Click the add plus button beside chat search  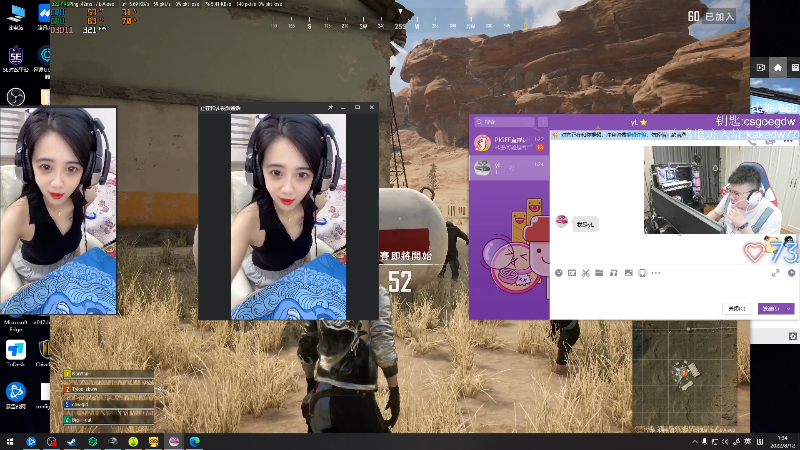(x=543, y=122)
